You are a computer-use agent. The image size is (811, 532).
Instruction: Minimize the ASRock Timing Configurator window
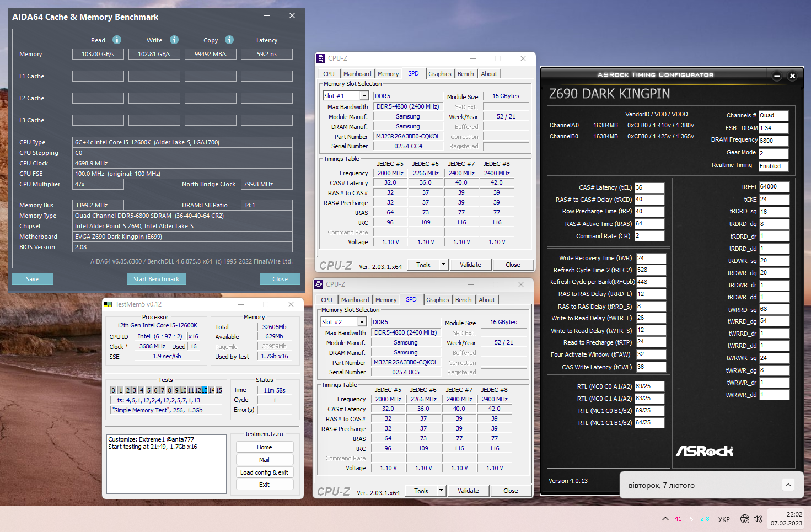coord(777,76)
